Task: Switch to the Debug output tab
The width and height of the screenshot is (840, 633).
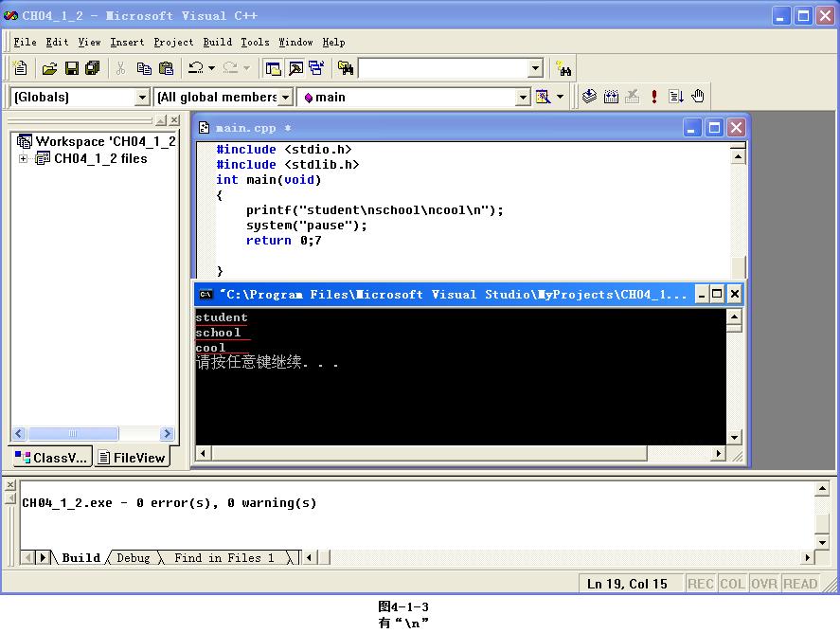Action: [x=133, y=558]
